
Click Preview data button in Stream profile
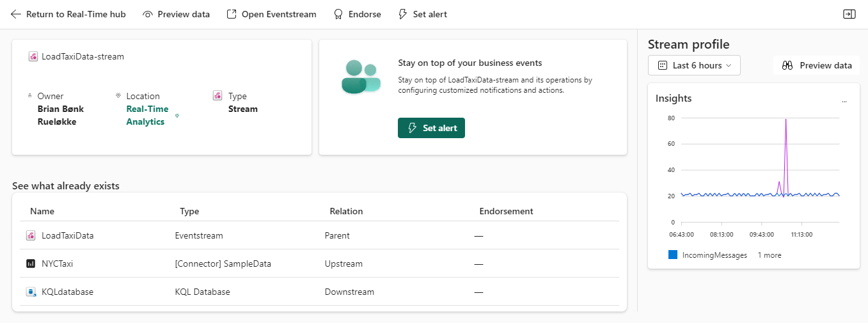tap(817, 65)
